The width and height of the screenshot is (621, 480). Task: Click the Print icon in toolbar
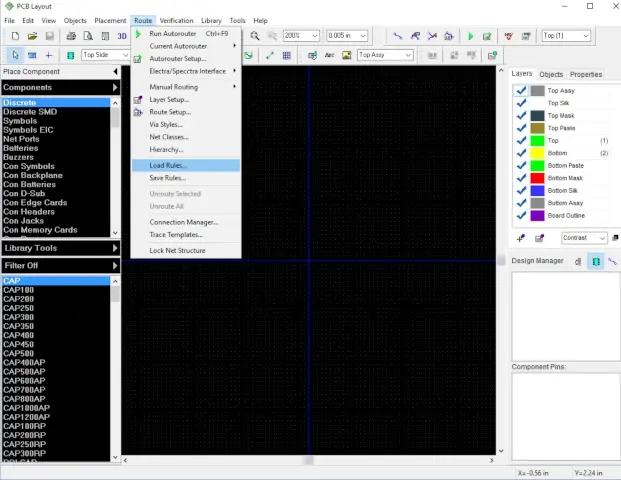click(x=71, y=36)
